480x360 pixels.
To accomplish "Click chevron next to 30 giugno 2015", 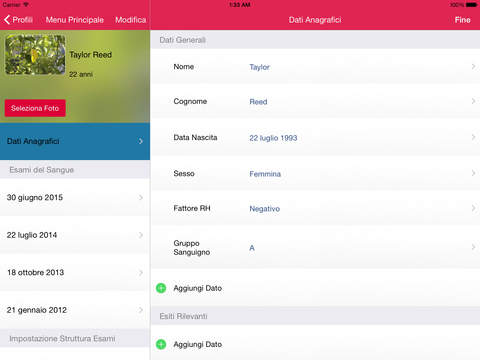I will (141, 198).
